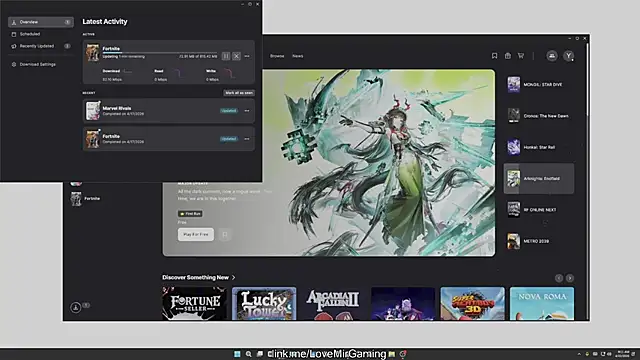
Task: Select Honkai: Star Rail in featured list
Action: [539, 147]
